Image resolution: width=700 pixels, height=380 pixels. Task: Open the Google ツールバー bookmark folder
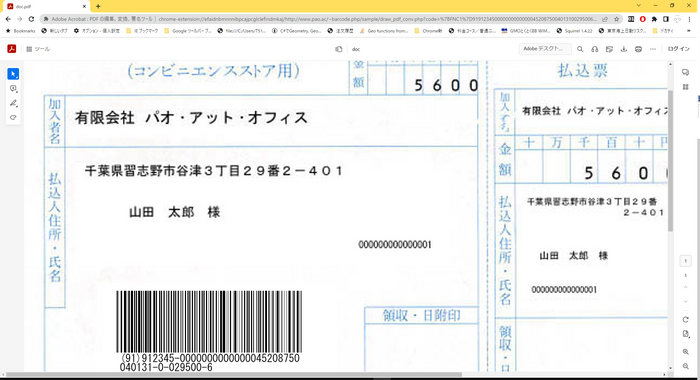188,31
